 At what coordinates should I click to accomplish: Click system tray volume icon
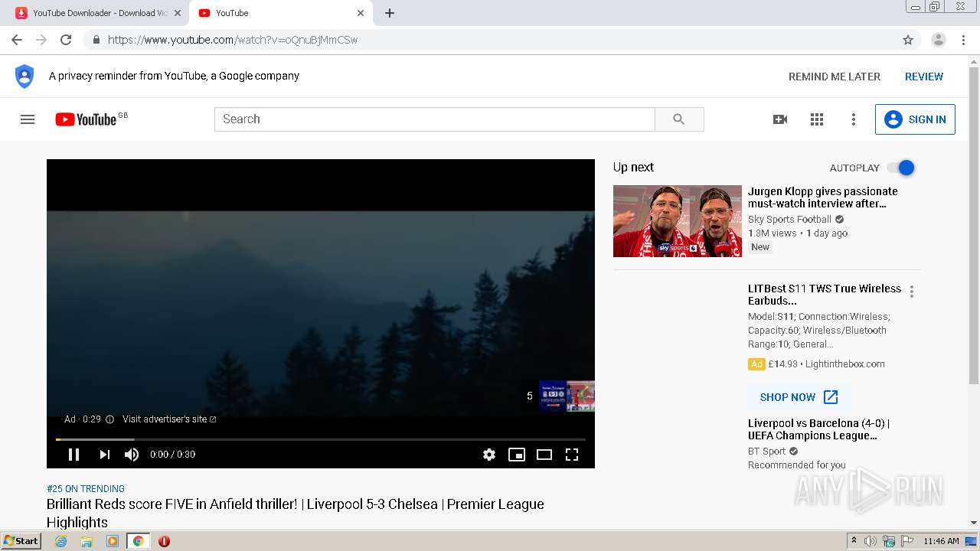coord(870,541)
